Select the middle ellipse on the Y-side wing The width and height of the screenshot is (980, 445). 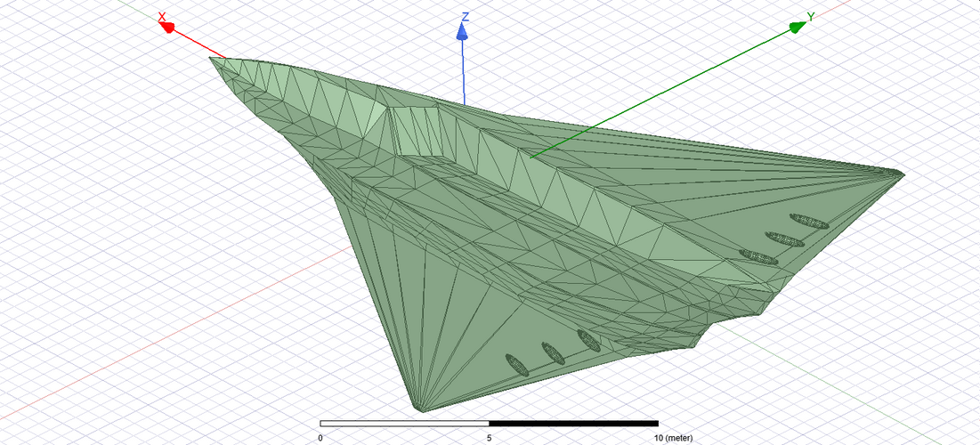[784, 239]
